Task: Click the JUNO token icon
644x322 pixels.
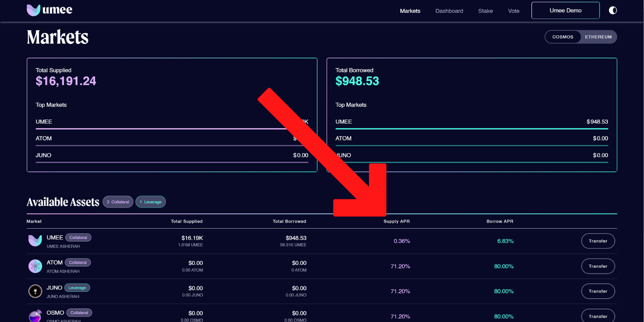Action: click(x=35, y=291)
